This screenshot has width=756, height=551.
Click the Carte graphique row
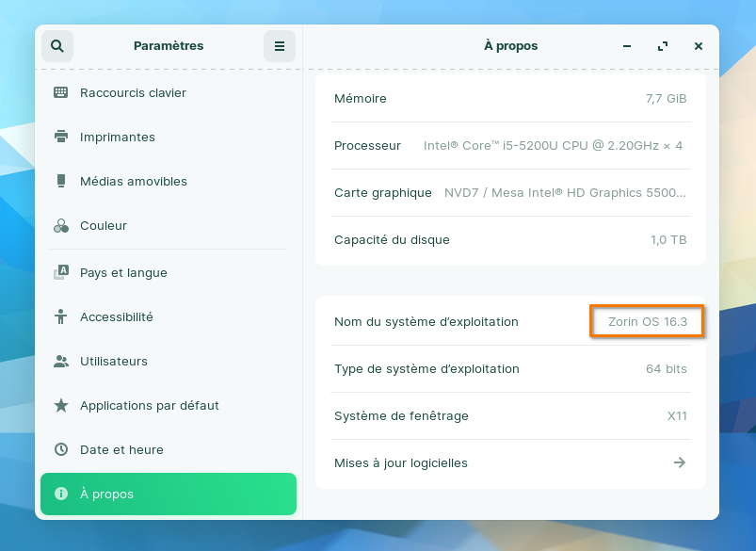[510, 193]
